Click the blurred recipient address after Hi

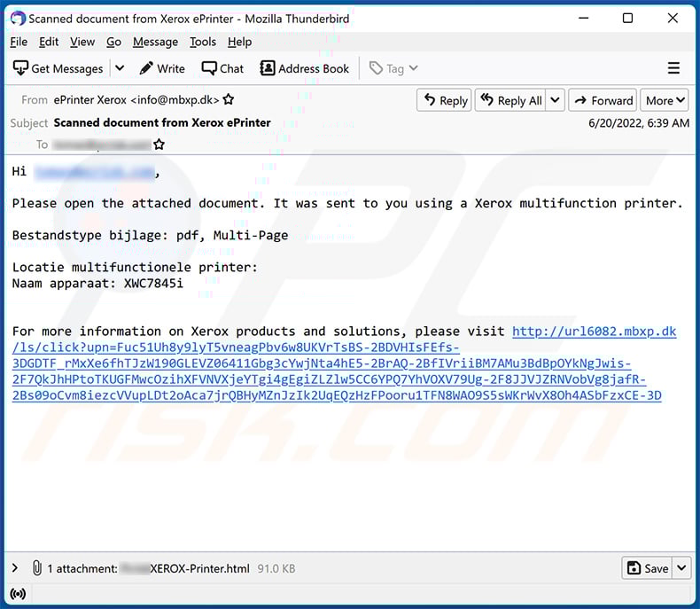(x=95, y=172)
